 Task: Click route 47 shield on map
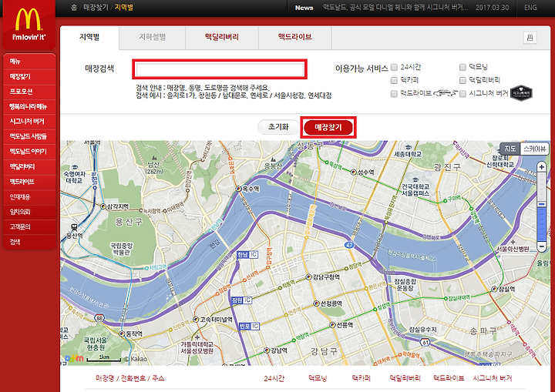tap(349, 245)
